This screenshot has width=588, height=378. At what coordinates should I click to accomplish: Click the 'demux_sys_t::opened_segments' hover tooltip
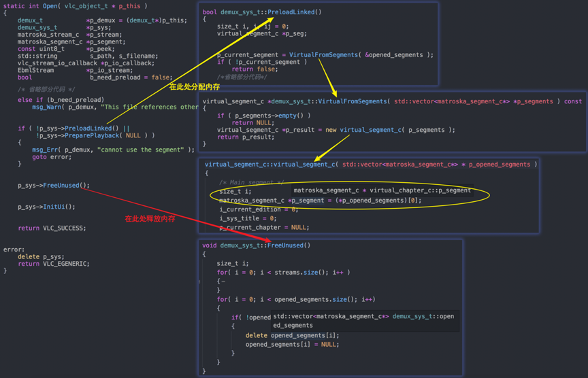365,321
